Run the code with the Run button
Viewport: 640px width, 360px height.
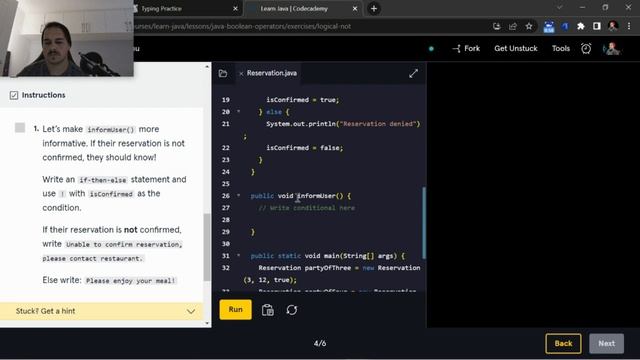pos(236,309)
